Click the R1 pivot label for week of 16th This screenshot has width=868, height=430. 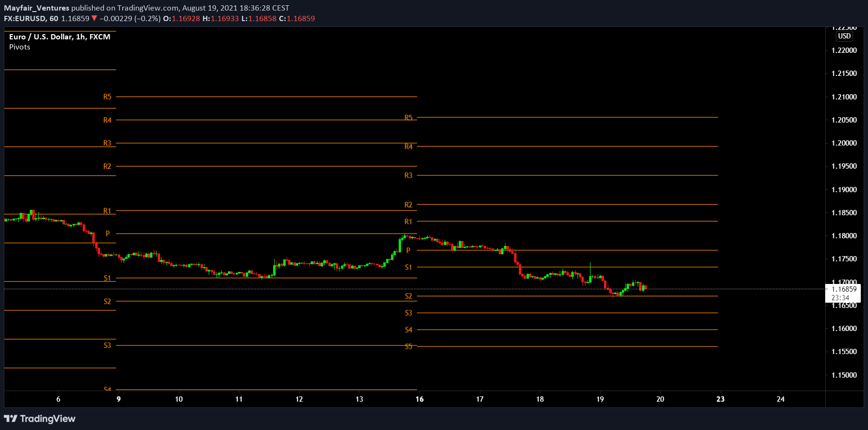point(408,221)
